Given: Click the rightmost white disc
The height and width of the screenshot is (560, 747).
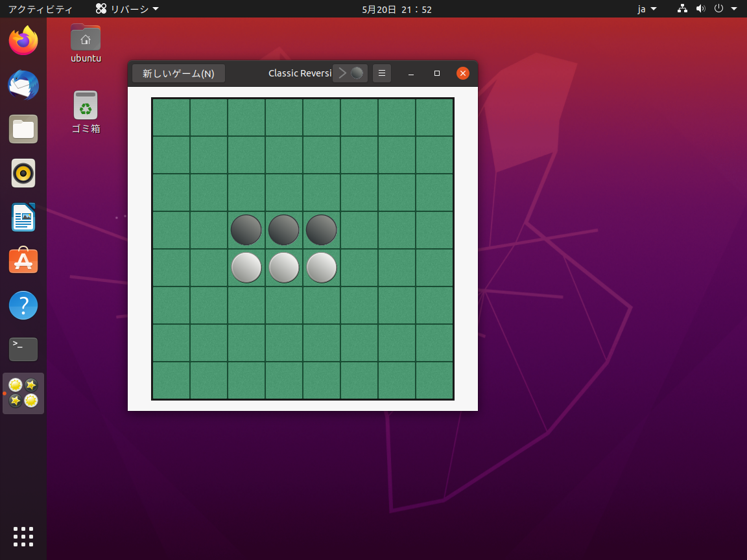Looking at the screenshot, I should click(322, 268).
